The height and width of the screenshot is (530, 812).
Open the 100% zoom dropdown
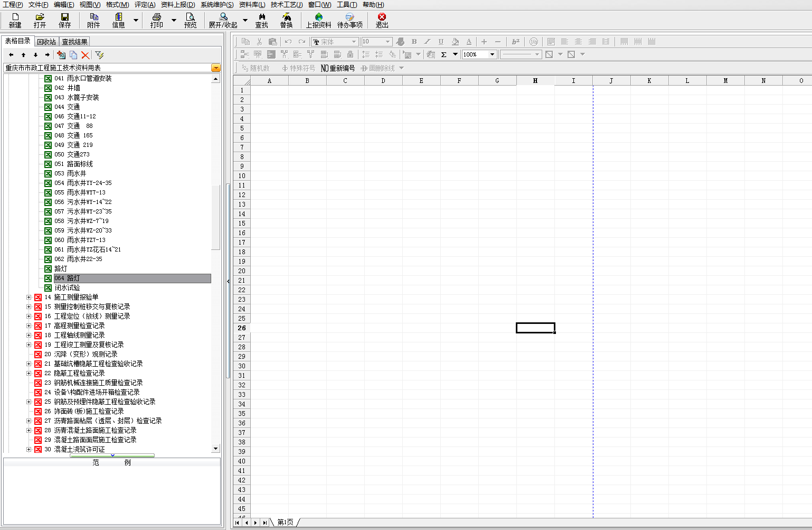(x=492, y=54)
